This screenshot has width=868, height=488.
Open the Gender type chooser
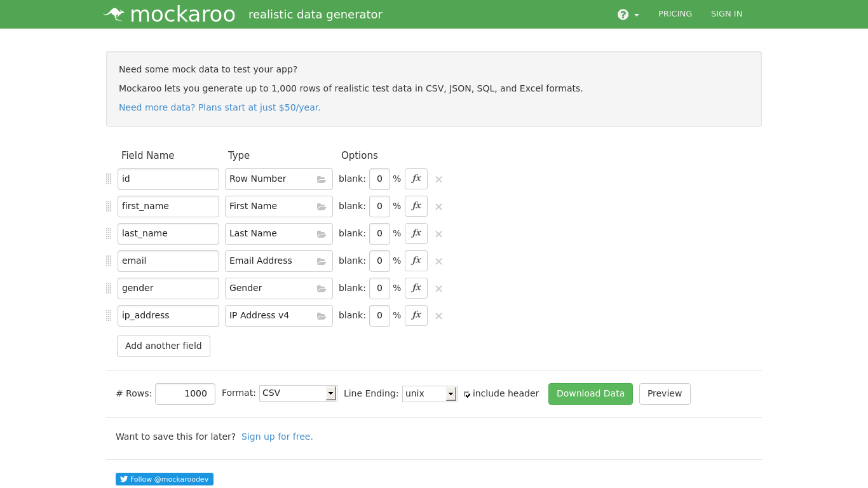tap(279, 288)
